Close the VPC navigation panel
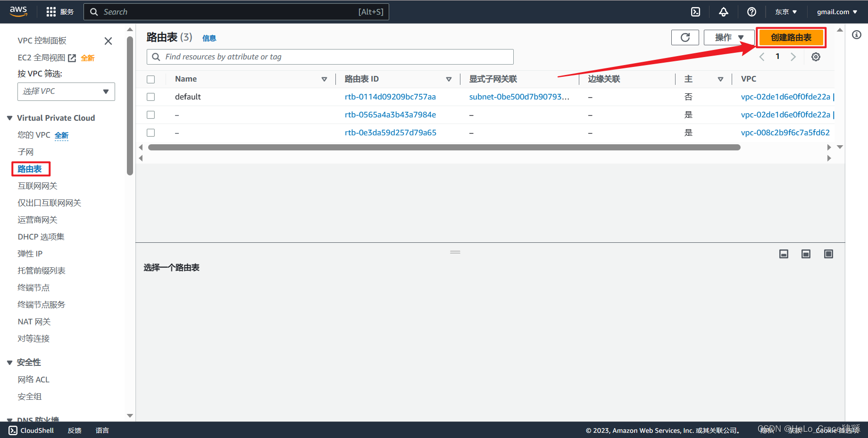The height and width of the screenshot is (438, 868). tap(108, 41)
